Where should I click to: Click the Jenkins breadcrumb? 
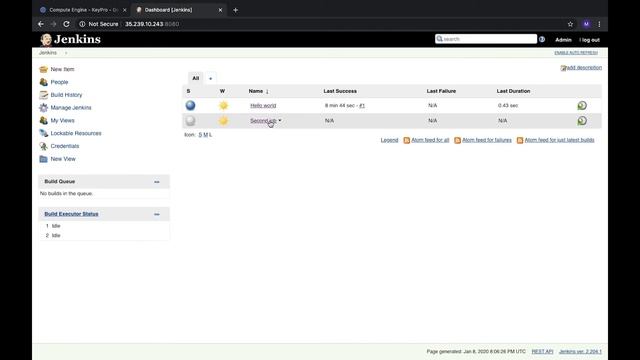[x=48, y=53]
